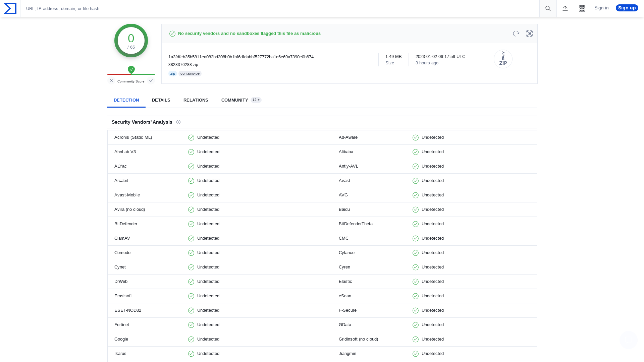The height and width of the screenshot is (362, 644).
Task: Open the COMMUNITY tab
Action: (x=241, y=100)
